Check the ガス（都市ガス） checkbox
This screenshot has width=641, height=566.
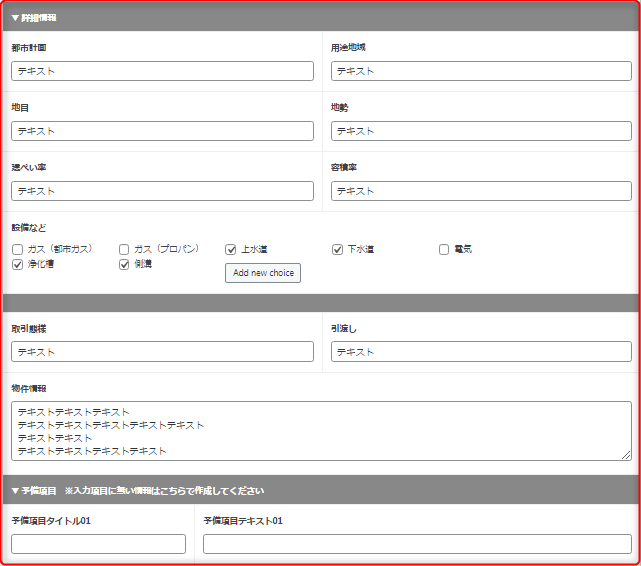coord(18,249)
